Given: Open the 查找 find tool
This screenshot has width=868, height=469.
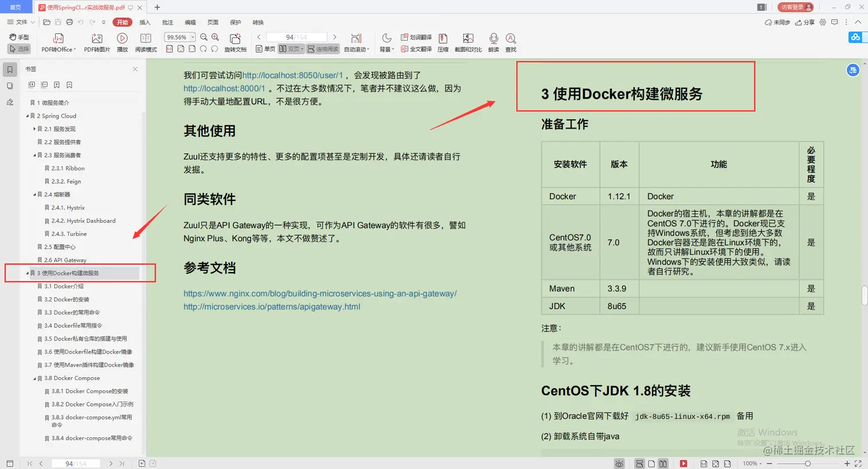Looking at the screenshot, I should 510,41.
